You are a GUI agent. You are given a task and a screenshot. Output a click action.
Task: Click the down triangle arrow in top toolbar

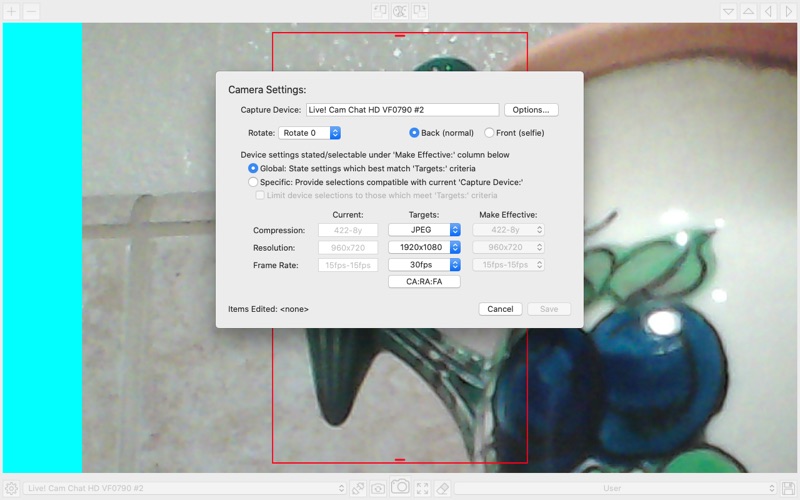(729, 11)
